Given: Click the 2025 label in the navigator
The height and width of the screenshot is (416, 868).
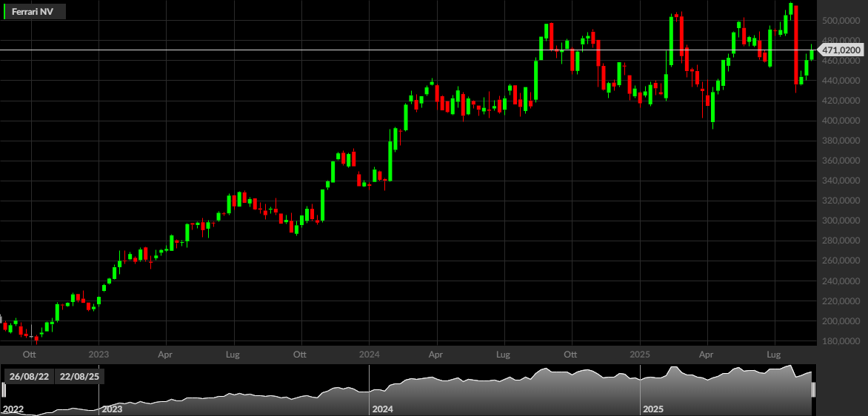Looking at the screenshot, I should click(652, 410).
